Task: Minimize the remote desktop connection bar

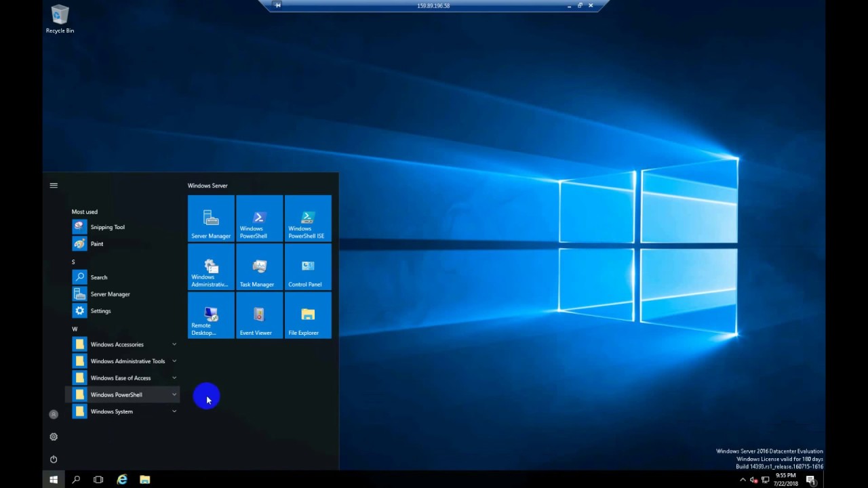Action: pyautogui.click(x=569, y=5)
